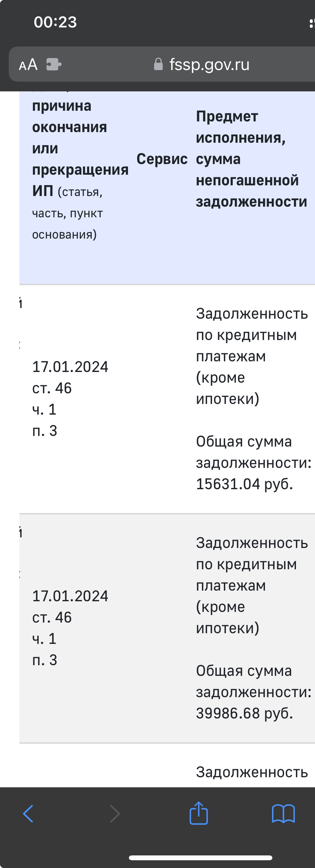Open the extensions puzzle piece icon
The image size is (315, 868).
[x=54, y=64]
